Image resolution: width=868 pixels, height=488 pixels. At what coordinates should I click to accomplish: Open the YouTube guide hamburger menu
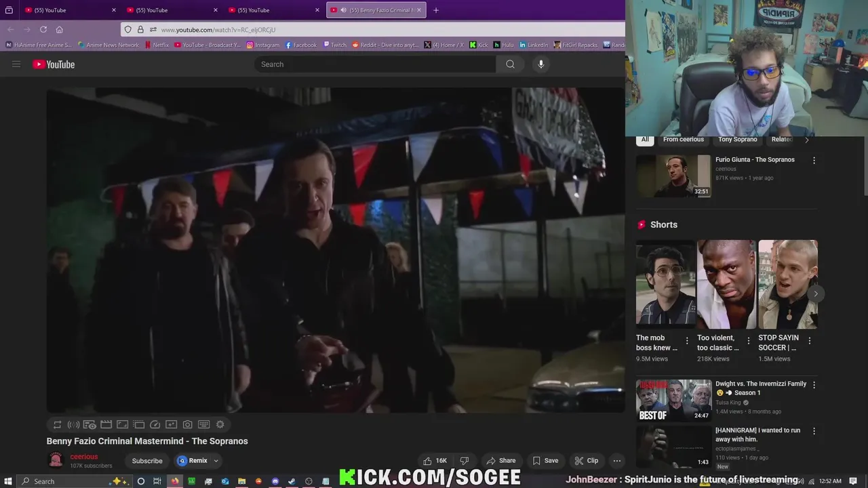16,64
